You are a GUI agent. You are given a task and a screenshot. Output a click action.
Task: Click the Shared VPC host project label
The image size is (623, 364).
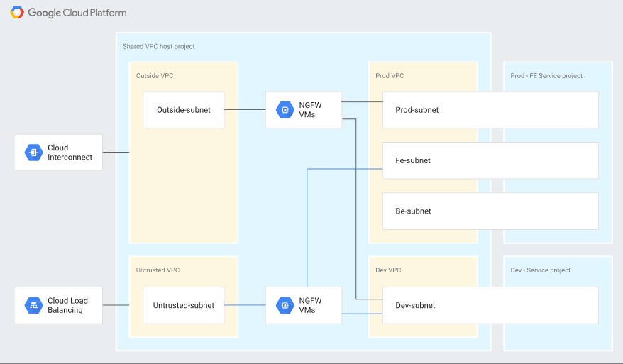158,47
